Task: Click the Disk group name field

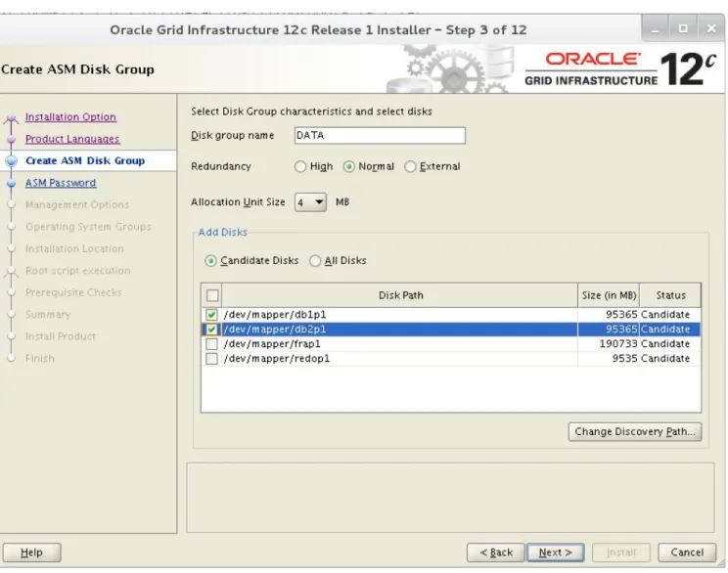Action: [380, 136]
